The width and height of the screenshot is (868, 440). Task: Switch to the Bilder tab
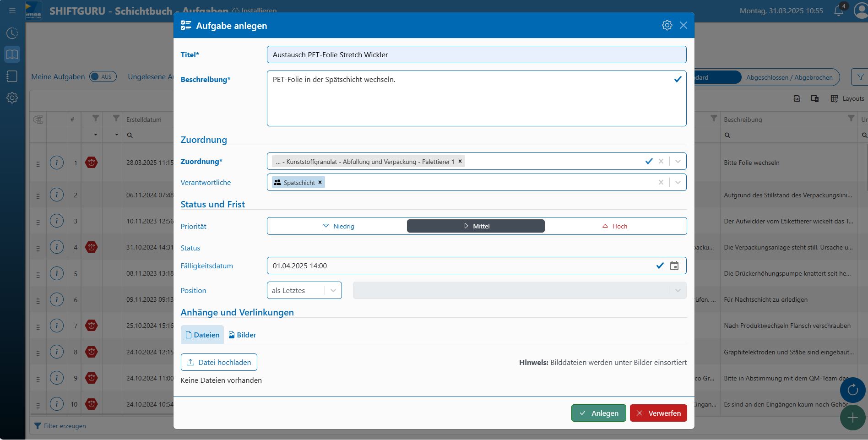click(242, 335)
